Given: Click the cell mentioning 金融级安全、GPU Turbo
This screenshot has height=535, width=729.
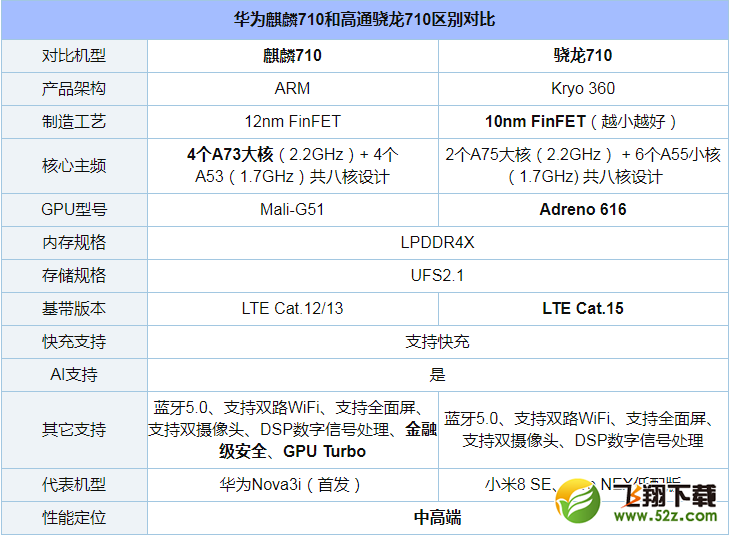Looking at the screenshot, I should click(292, 429).
